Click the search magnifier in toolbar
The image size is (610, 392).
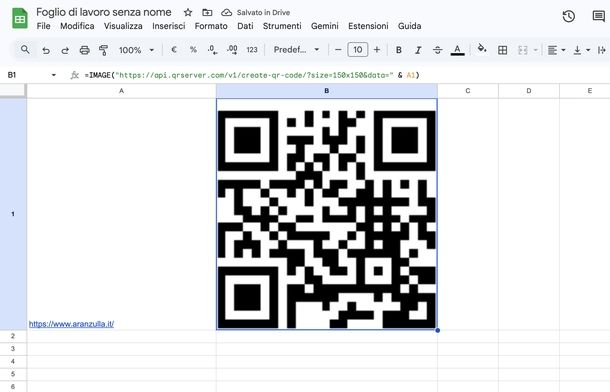(x=25, y=50)
